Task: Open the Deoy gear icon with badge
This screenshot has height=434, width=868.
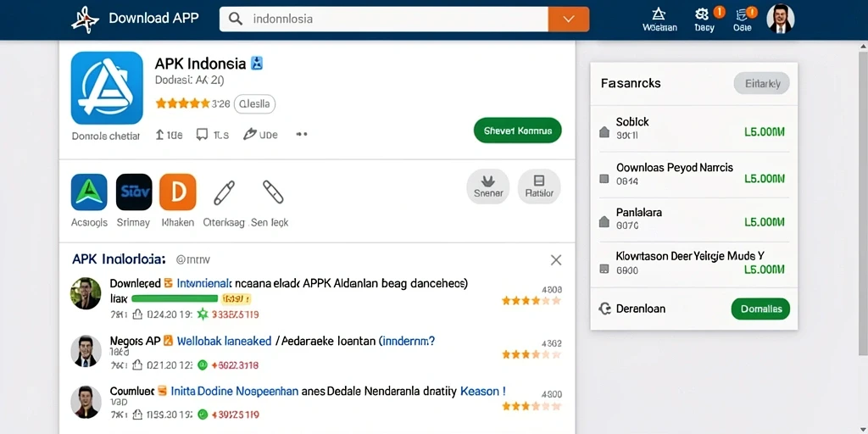Action: (703, 14)
